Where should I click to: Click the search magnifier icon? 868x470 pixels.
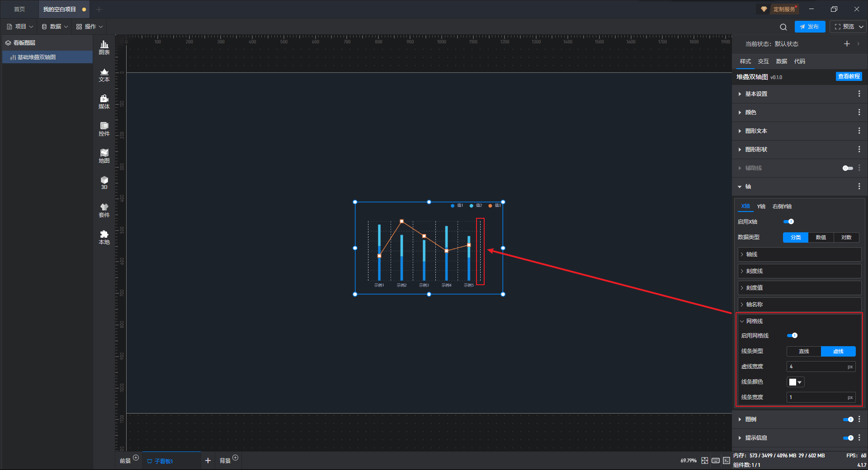[783, 27]
